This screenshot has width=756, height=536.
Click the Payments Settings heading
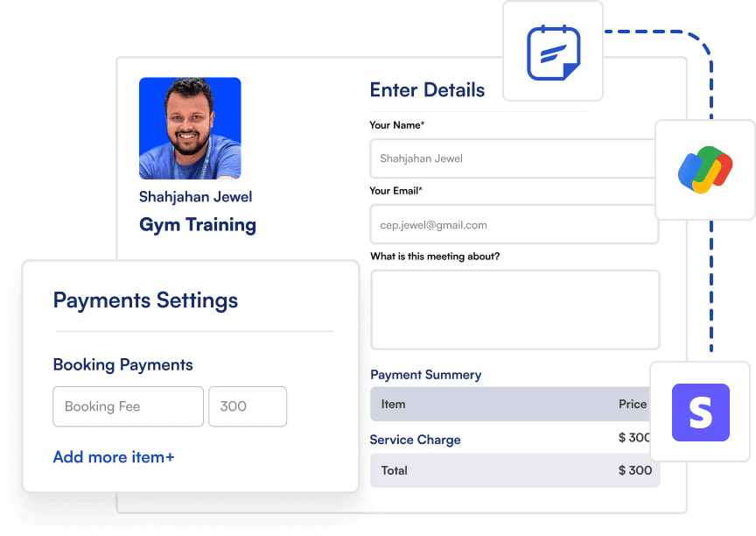click(145, 300)
